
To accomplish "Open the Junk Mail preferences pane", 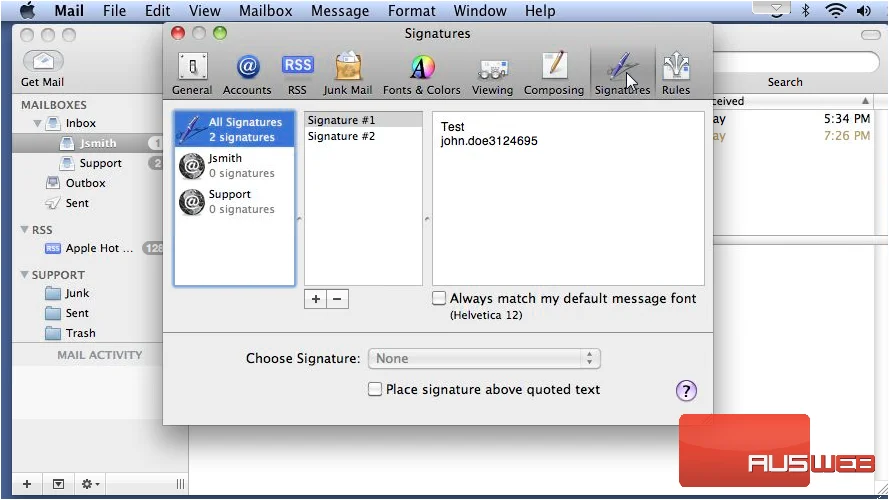I will (x=348, y=74).
